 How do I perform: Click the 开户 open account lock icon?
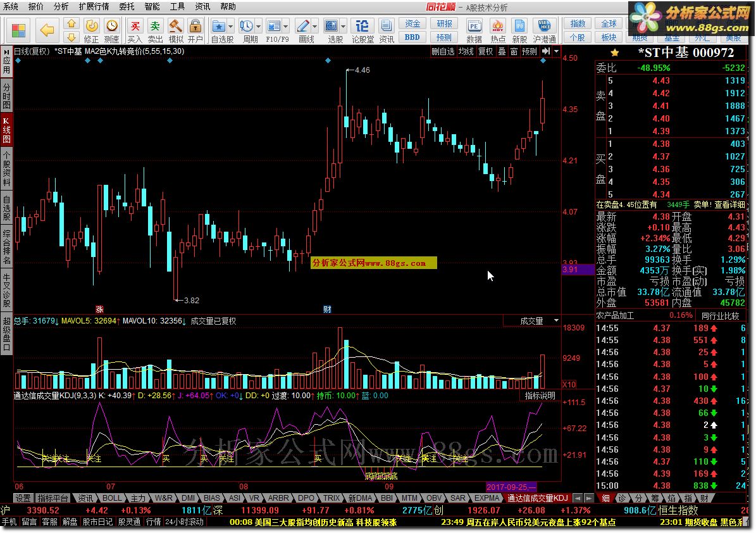coord(195,31)
